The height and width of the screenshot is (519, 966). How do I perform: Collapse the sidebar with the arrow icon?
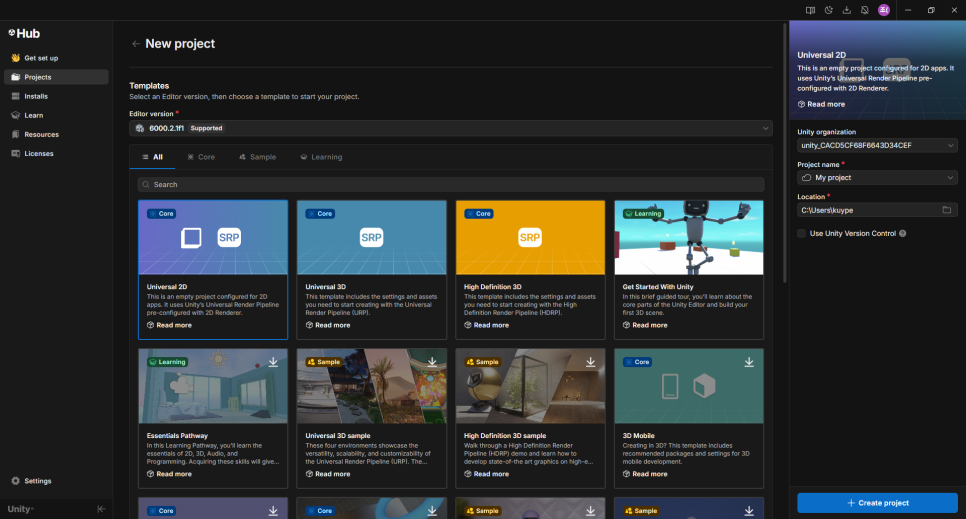pos(102,509)
